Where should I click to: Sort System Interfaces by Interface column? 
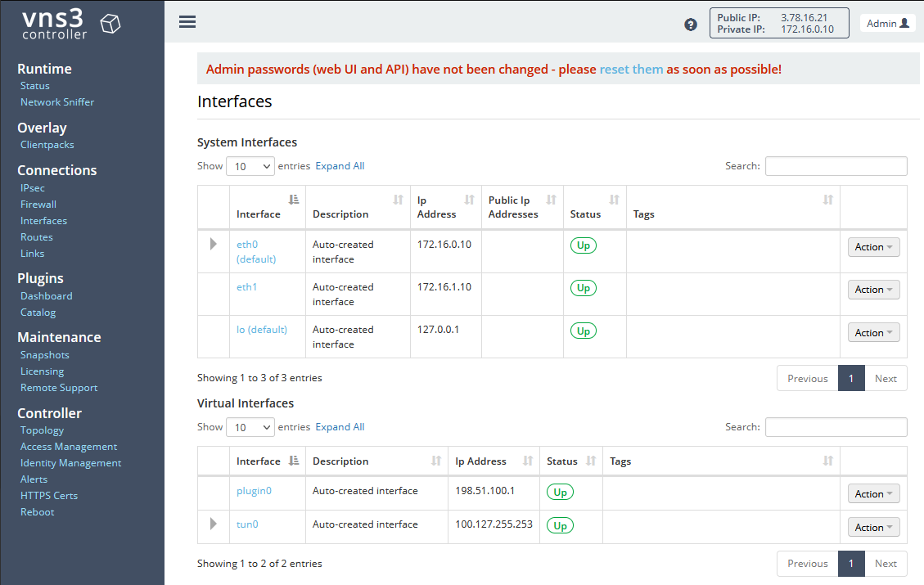coord(268,207)
